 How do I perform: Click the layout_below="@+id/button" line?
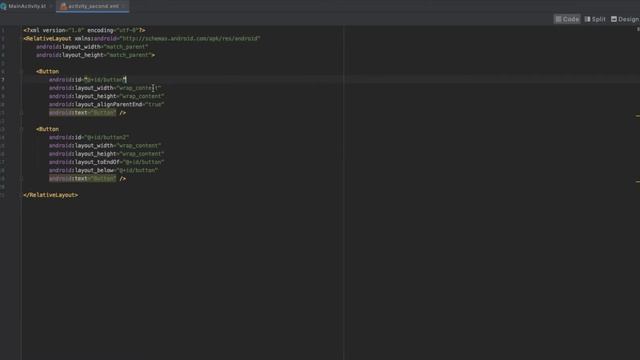coord(104,170)
